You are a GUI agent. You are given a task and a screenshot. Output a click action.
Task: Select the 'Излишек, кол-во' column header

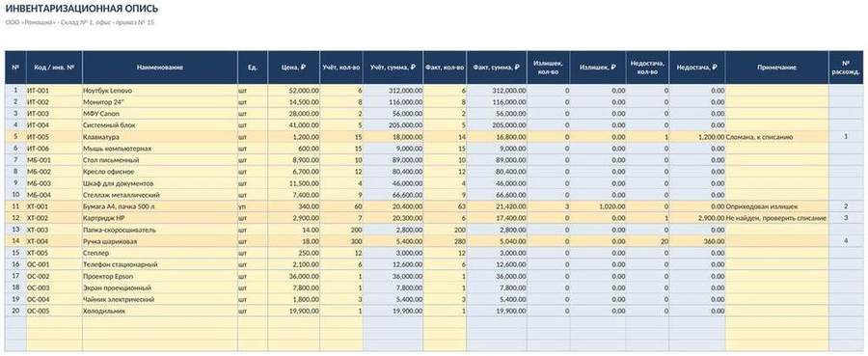pos(548,67)
